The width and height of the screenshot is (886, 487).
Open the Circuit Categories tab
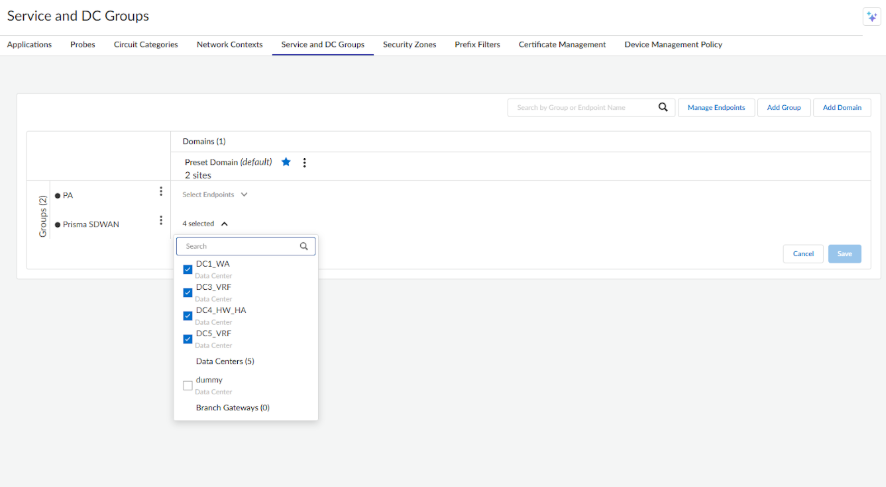coord(146,45)
